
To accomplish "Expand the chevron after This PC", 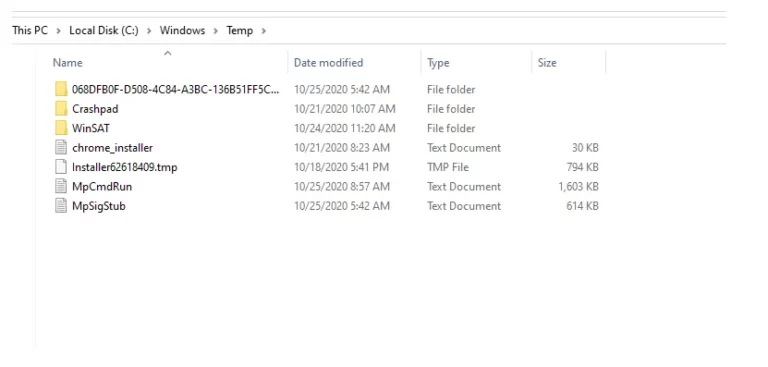I will pyautogui.click(x=59, y=31).
